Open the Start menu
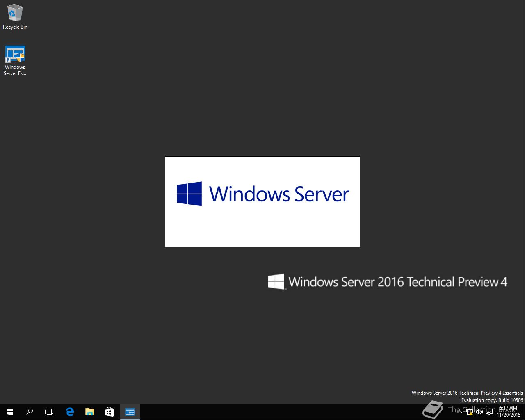Screen dimensions: 525x420 [10, 412]
